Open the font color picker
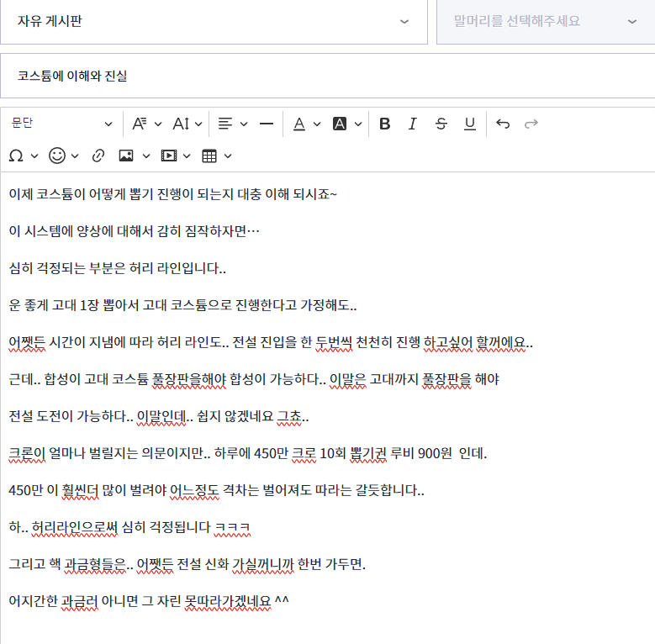 tap(306, 124)
